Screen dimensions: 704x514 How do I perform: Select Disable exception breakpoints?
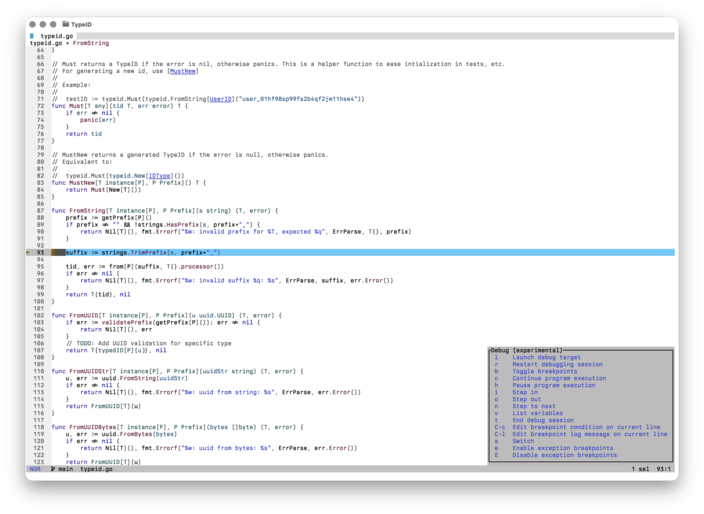point(564,455)
